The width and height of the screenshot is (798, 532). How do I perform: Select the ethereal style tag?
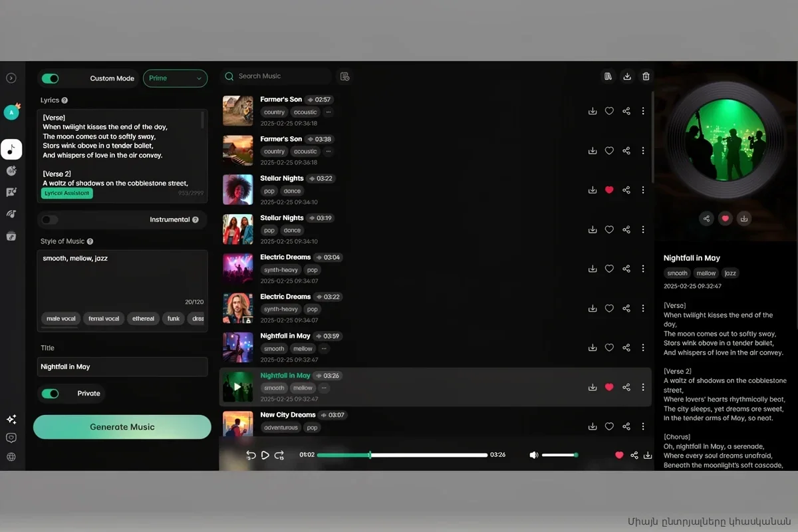tap(143, 319)
